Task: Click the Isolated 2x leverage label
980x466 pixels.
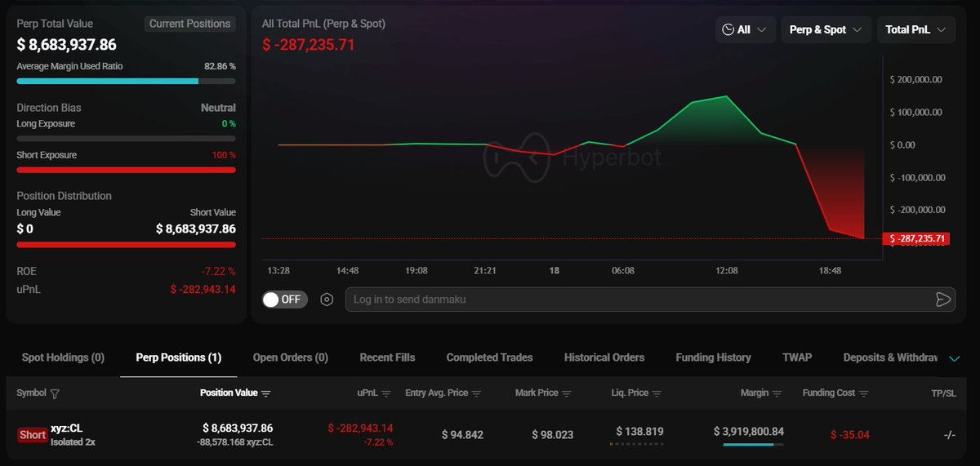Action: point(72,443)
